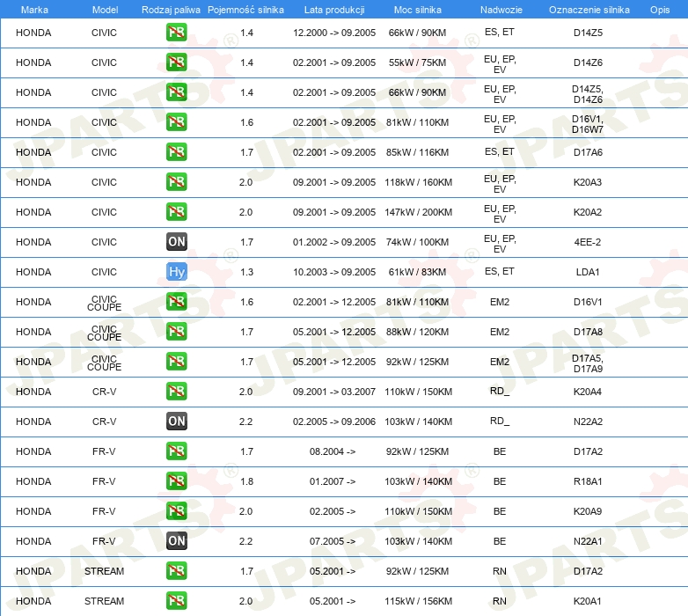Click CIVIC COUPE model in D17A8 row
Screen dimensions: 688x616
click(104, 333)
